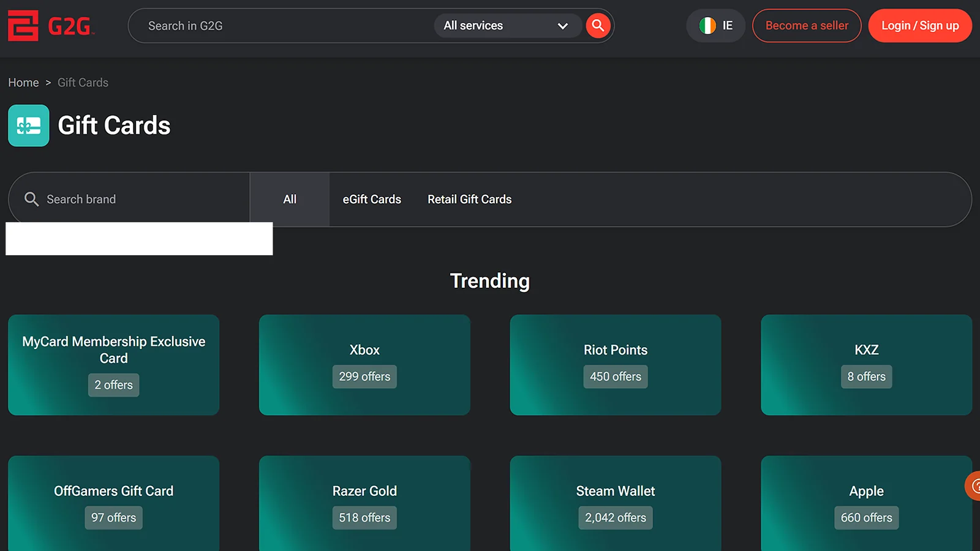Open the Razer Gold tile
Screen dimensions: 980x551
tap(364, 503)
